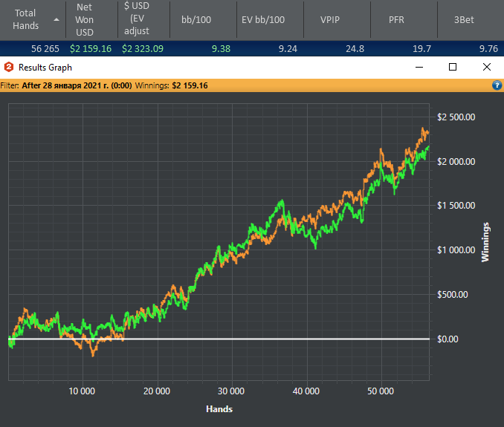The height and width of the screenshot is (427, 504).
Task: Click the help question mark icon
Action: [x=497, y=85]
